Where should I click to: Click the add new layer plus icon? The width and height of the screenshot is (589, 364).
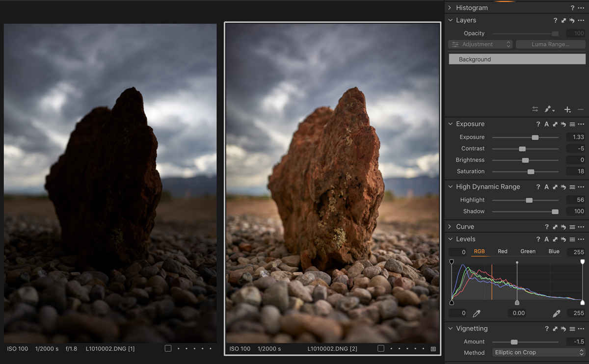(x=567, y=109)
